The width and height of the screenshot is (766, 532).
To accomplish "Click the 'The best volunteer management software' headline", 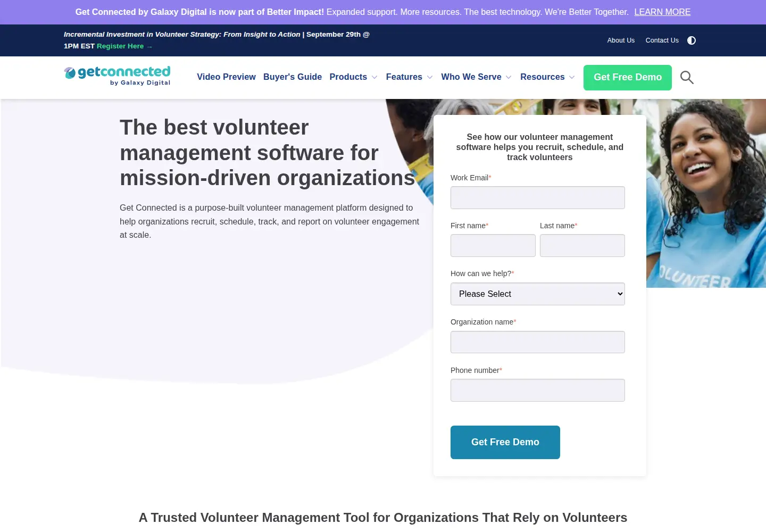I will pyautogui.click(x=268, y=153).
